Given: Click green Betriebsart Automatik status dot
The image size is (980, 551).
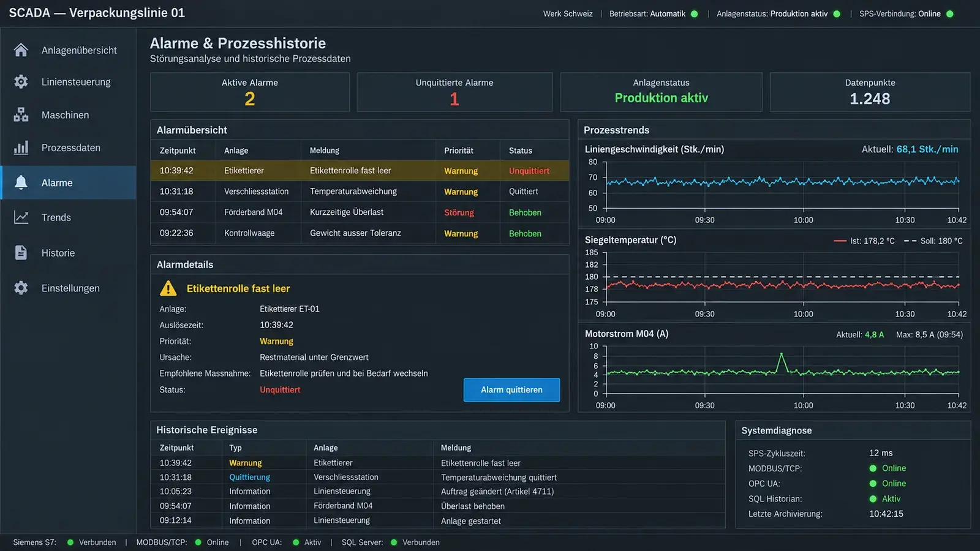Looking at the screenshot, I should (x=695, y=14).
